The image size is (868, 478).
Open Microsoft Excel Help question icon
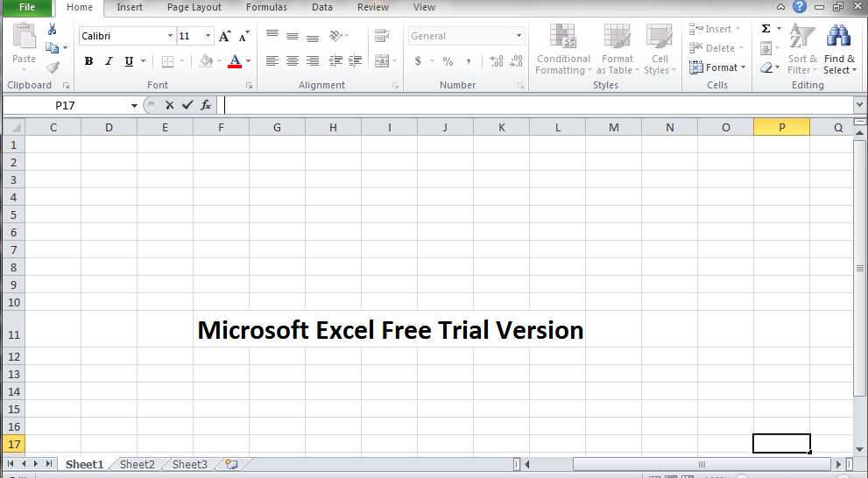800,7
